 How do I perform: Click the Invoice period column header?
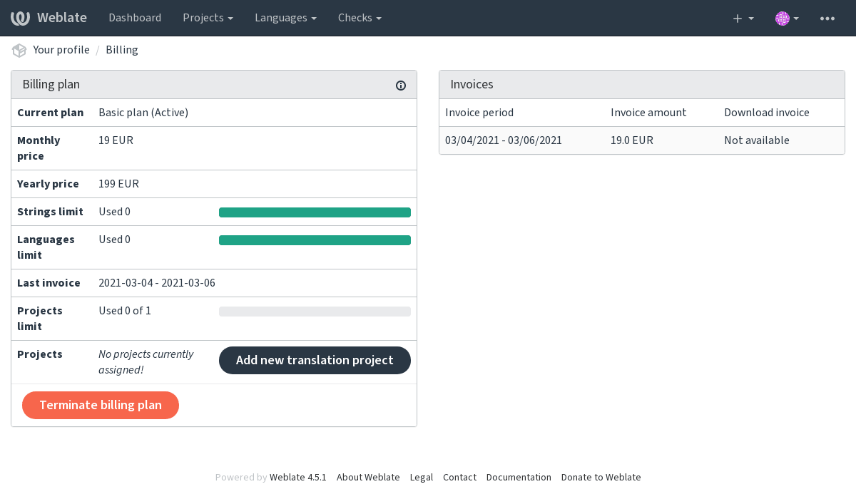479,113
